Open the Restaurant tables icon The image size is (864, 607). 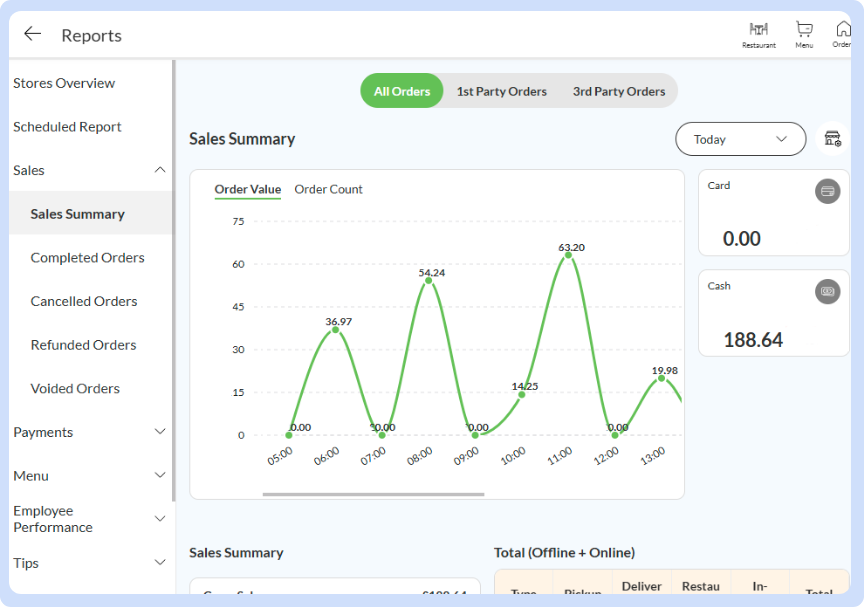point(759,35)
